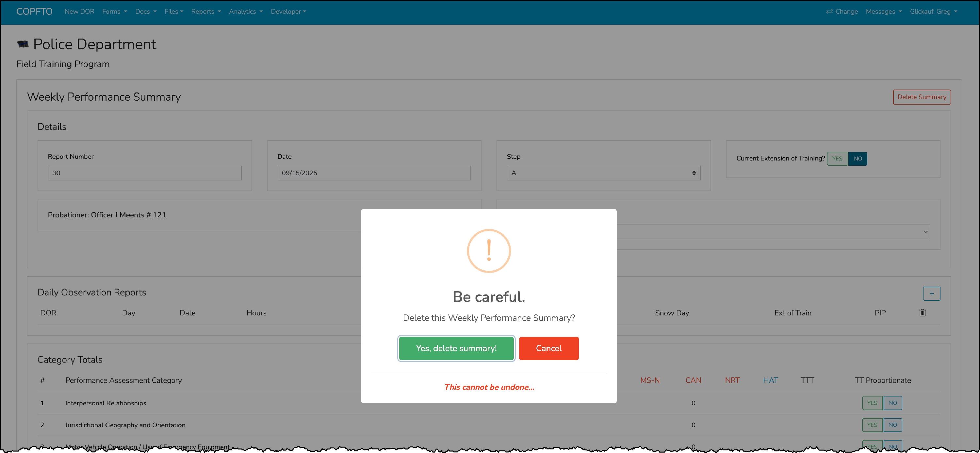Toggle YES for Interpersonal Relationships TT Proportionate
Viewport: 980px width, 453px height.
pos(872,403)
